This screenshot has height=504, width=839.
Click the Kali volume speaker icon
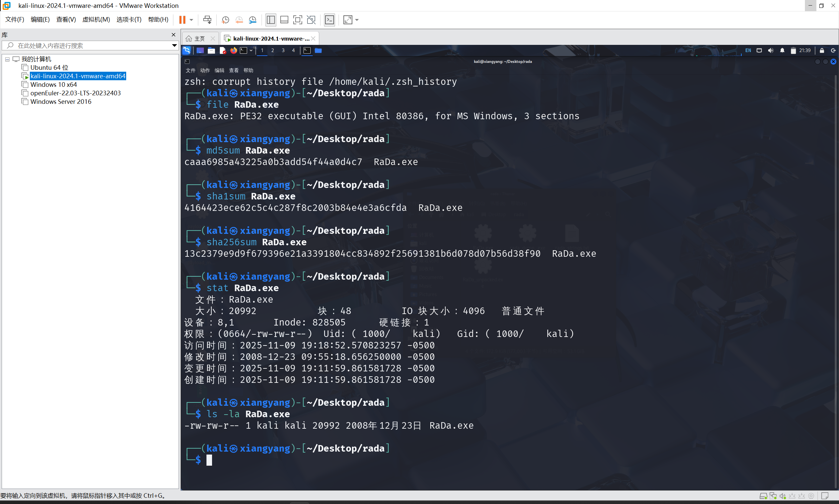click(x=771, y=51)
